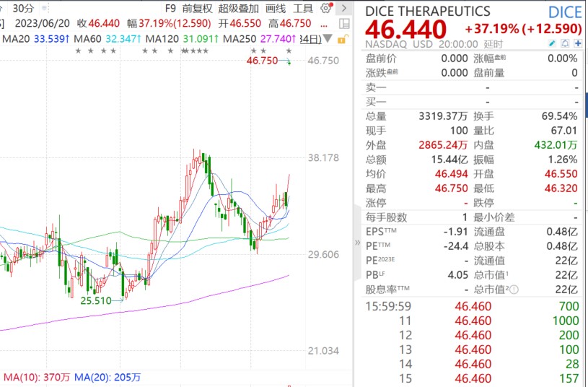Click the 盘前价 pre-market price row
Screen dimensions: 588x387
[416, 58]
